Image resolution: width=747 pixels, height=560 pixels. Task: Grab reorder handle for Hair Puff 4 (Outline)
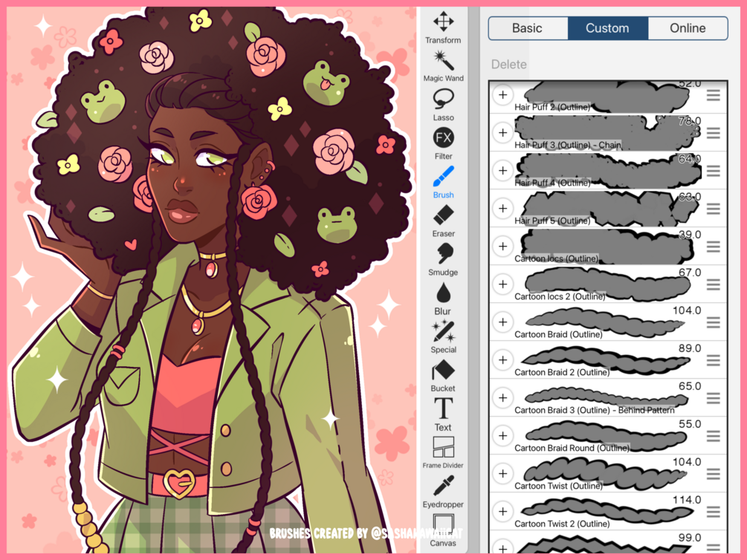tap(713, 171)
